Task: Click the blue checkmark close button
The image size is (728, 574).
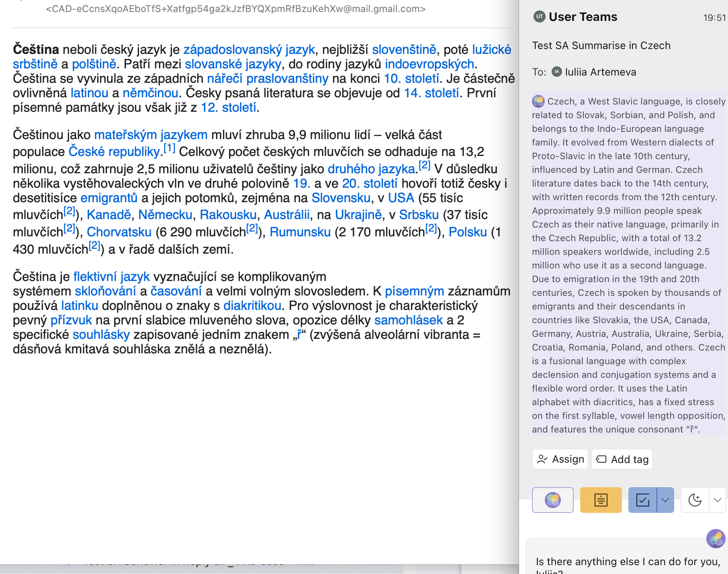Action: (x=642, y=500)
